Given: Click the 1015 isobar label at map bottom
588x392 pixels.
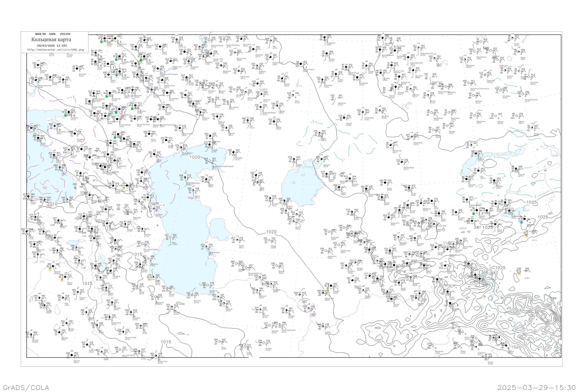Looking at the screenshot, I should 166,342.
